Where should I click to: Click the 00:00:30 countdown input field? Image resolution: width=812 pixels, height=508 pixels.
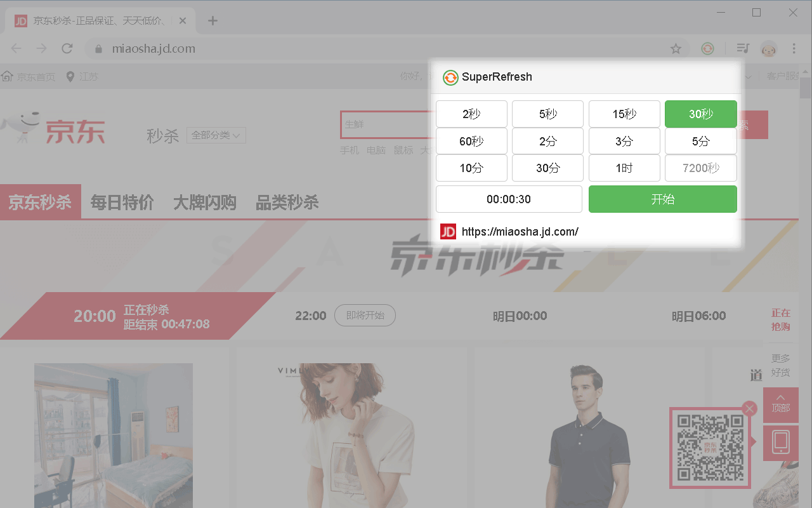508,199
